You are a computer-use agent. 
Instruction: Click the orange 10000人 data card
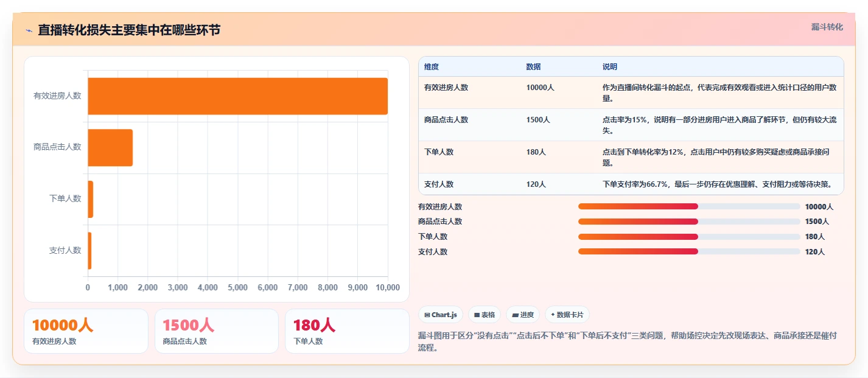[86, 331]
